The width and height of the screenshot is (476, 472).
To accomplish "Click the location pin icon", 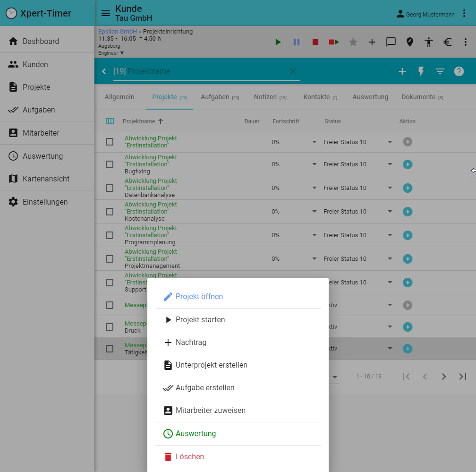I will (410, 42).
